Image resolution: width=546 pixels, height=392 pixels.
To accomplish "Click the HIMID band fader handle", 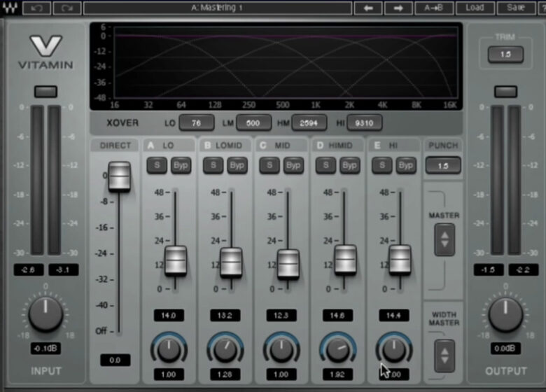I will tap(345, 260).
